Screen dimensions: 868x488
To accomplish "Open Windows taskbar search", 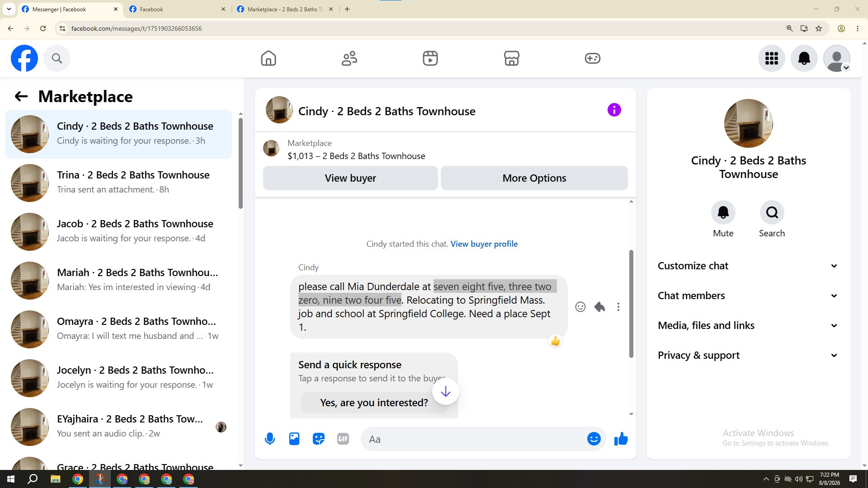I will point(33,479).
